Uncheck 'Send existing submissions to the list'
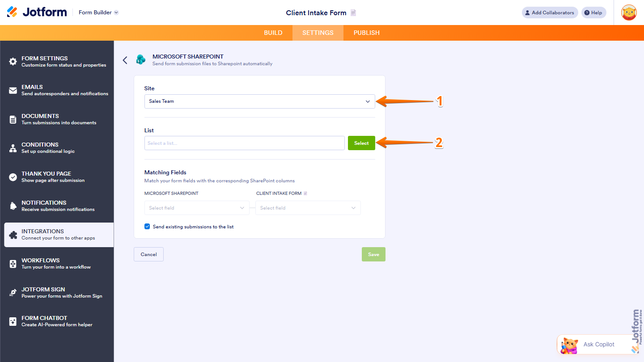Viewport: 644px width, 362px height. [x=147, y=227]
